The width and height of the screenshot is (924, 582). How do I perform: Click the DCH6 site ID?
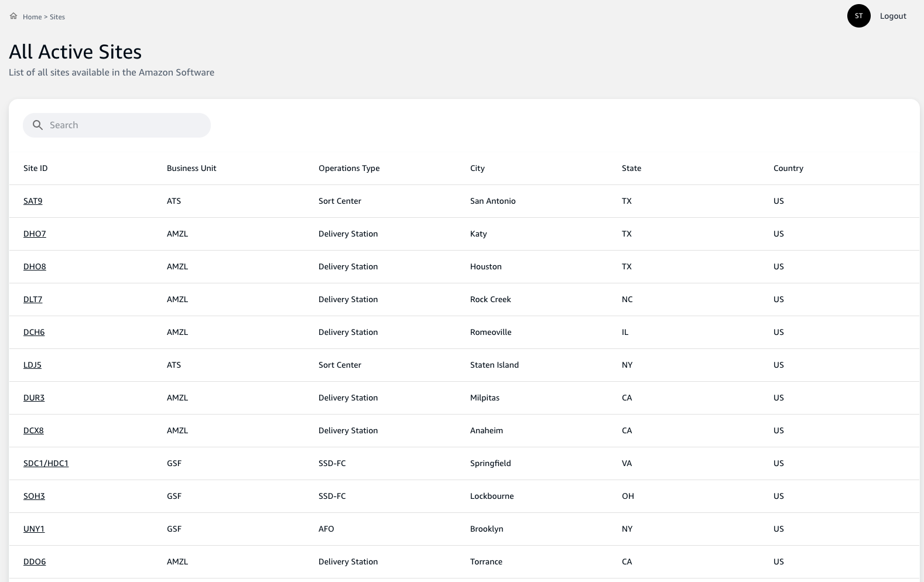tap(34, 332)
